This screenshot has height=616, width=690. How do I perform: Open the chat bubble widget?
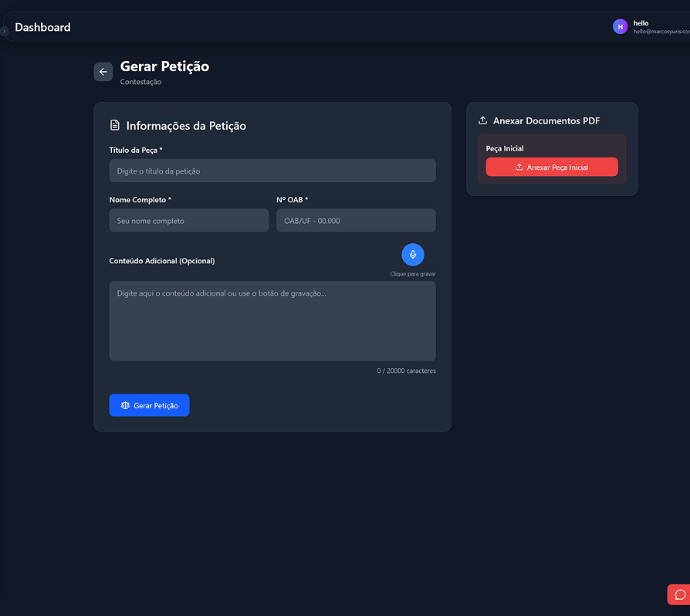point(680,594)
